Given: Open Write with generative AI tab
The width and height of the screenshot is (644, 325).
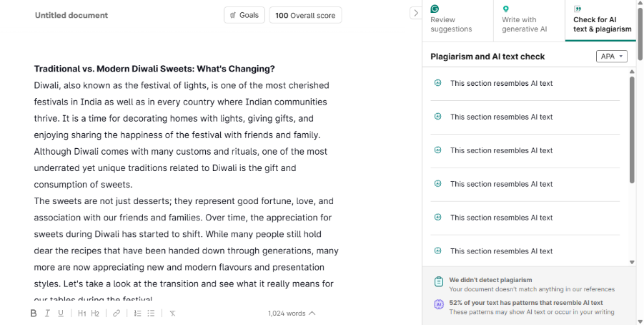Looking at the screenshot, I should click(529, 21).
